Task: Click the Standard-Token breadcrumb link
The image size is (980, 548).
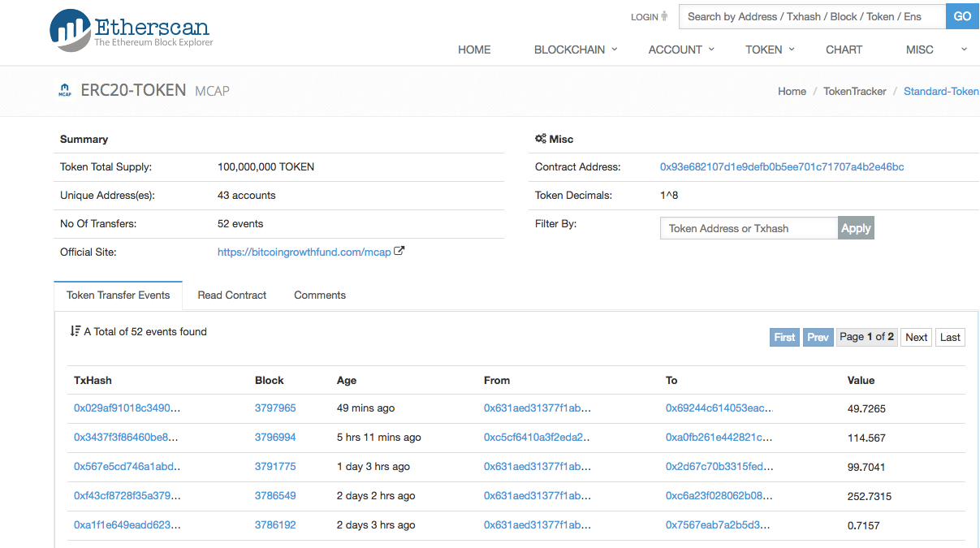Action: (941, 92)
